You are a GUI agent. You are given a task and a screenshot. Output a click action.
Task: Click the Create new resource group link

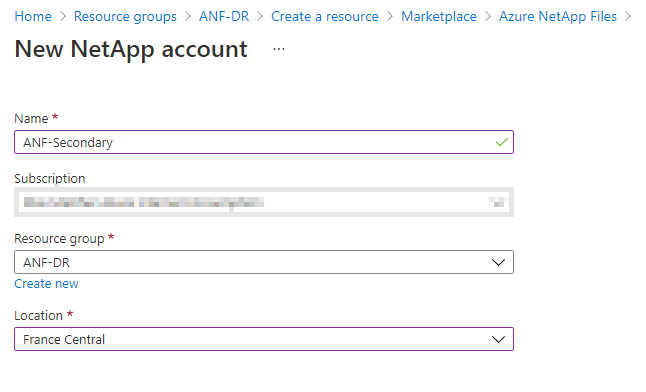tap(46, 284)
